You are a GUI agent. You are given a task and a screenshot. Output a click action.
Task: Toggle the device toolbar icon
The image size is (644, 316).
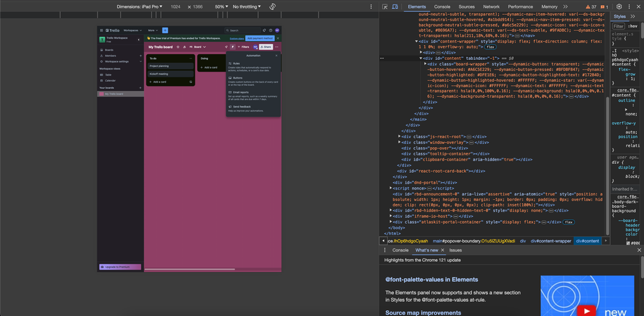(395, 6)
